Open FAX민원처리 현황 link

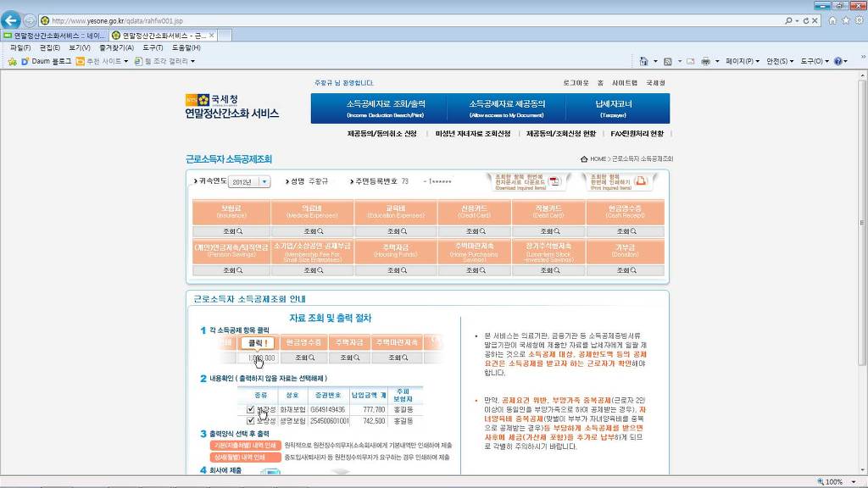click(637, 134)
